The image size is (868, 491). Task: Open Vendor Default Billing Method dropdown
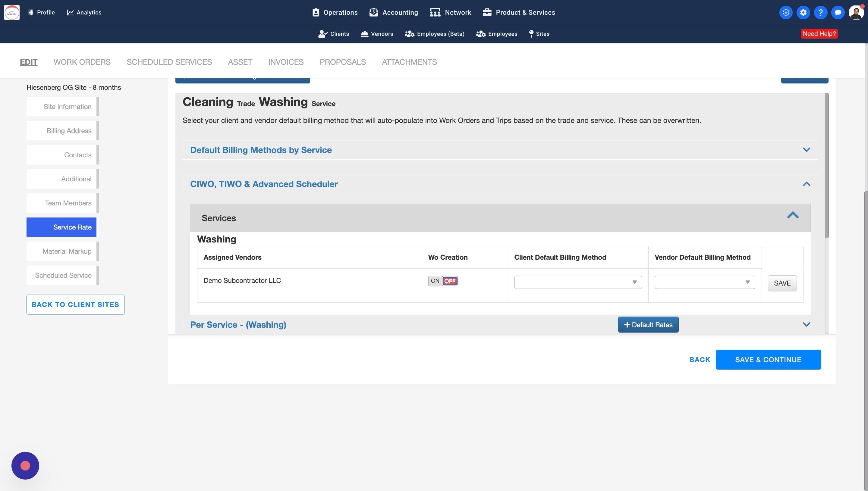pos(704,282)
